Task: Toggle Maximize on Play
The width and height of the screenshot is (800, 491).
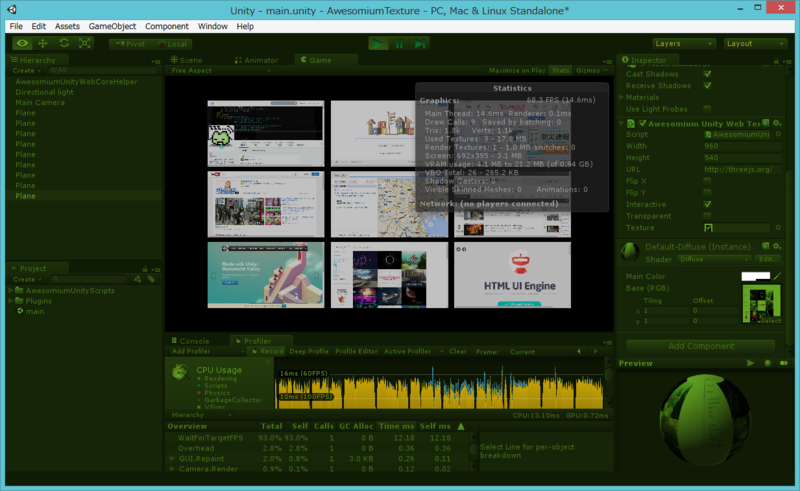Action: (517, 70)
